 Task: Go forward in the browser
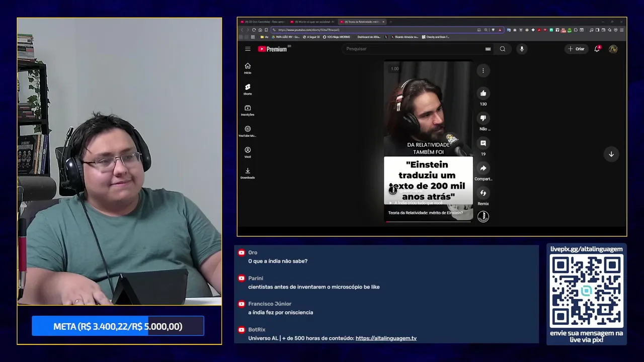[x=248, y=30]
